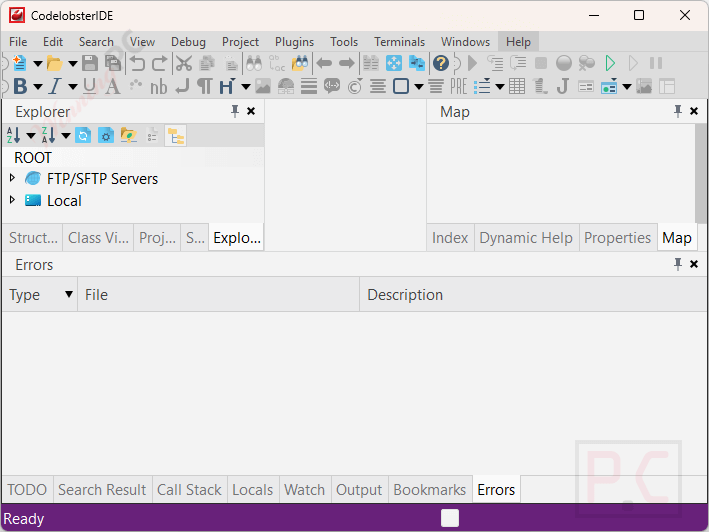
Task: Expand the FTP/SFTP Servers node
Action: click(12, 178)
